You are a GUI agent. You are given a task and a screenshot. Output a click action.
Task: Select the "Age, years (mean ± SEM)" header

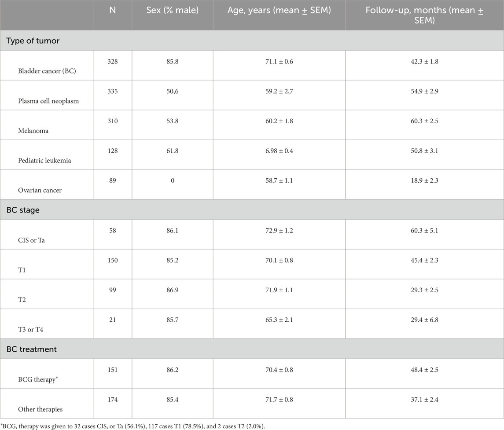tap(279, 10)
